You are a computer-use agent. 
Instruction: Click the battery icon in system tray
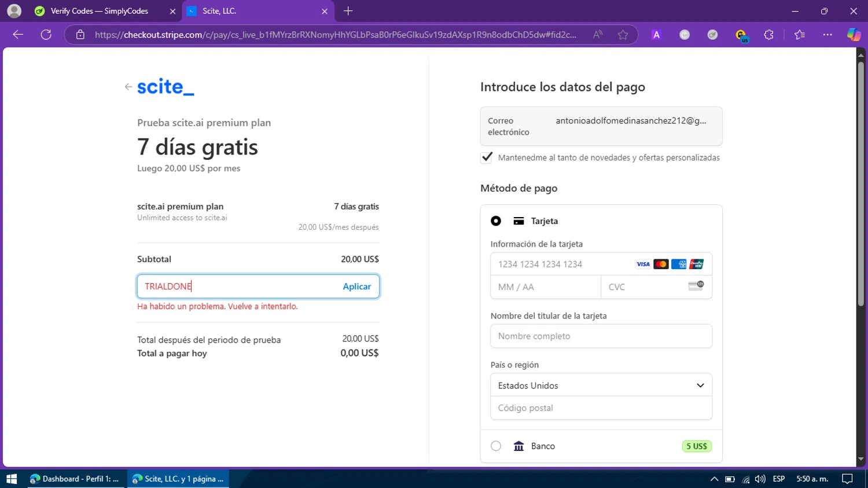pos(730,479)
